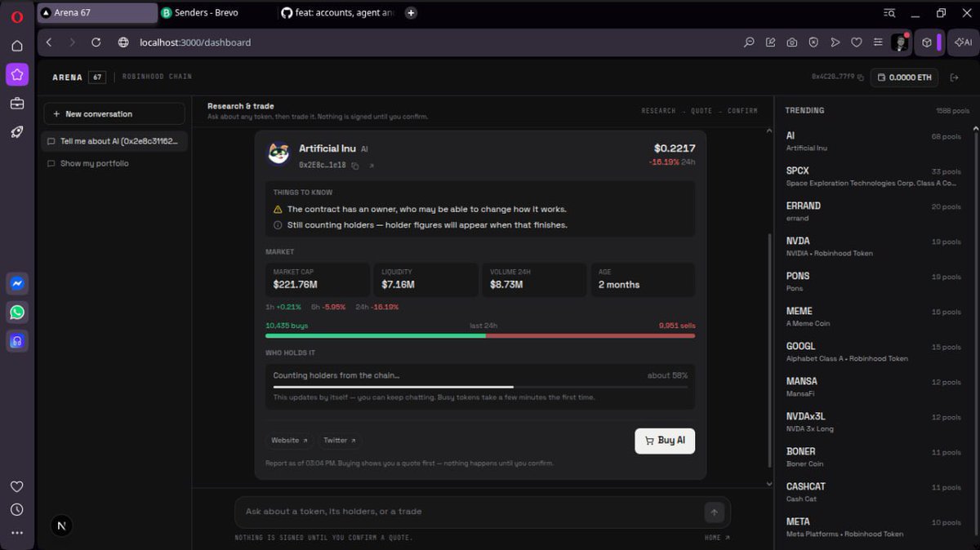Open the rocket workspace icon
Viewport: 980px width, 550px height.
[17, 132]
